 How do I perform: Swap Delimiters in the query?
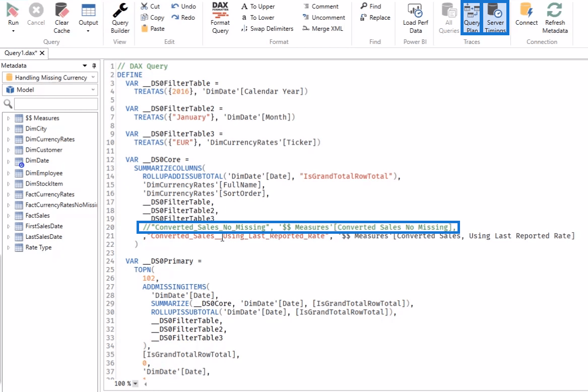[267, 29]
